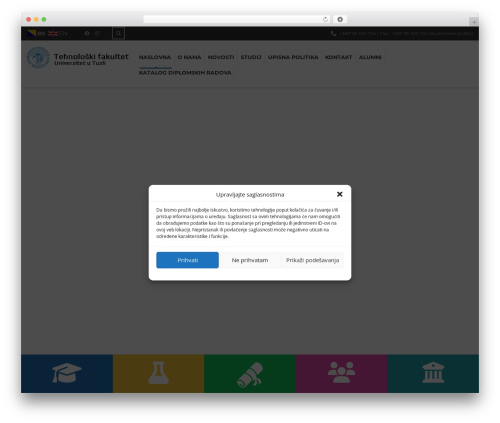
Task: Click the Tehnološki fakultet site title
Action: pyautogui.click(x=91, y=56)
